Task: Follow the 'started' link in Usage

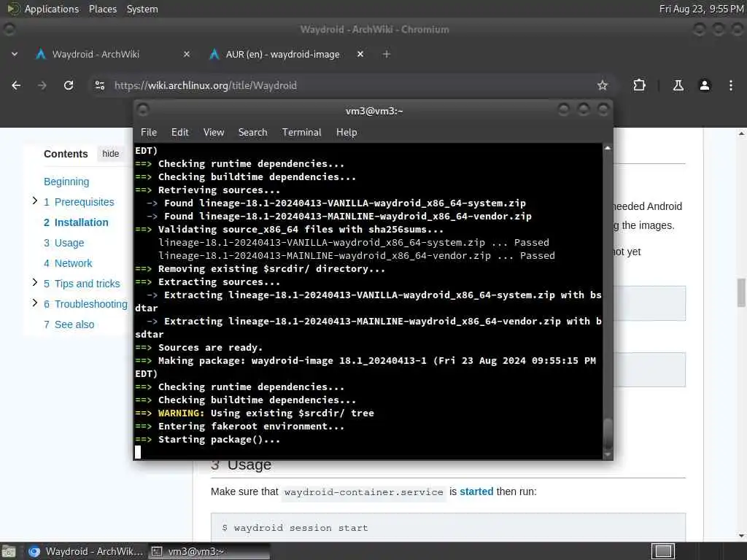Action: pyautogui.click(x=476, y=491)
